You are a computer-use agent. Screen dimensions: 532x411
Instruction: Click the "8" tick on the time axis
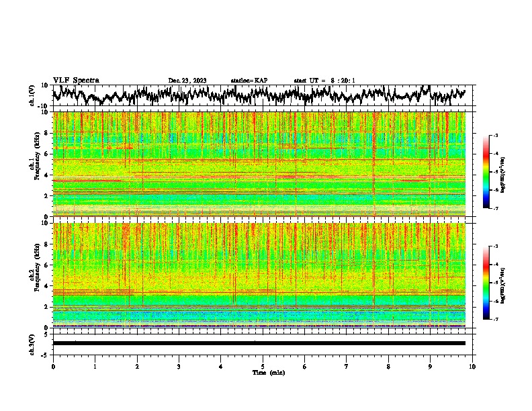pyautogui.click(x=388, y=367)
